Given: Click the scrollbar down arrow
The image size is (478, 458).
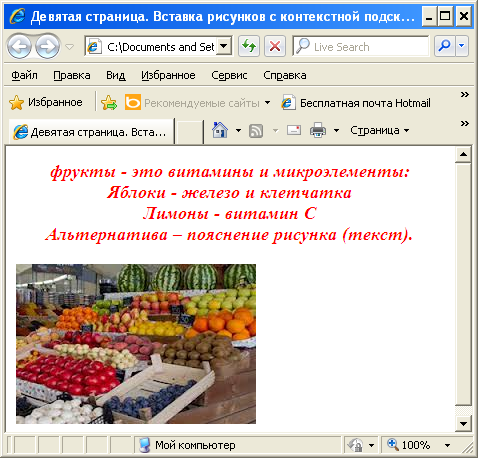Looking at the screenshot, I should point(463,424).
